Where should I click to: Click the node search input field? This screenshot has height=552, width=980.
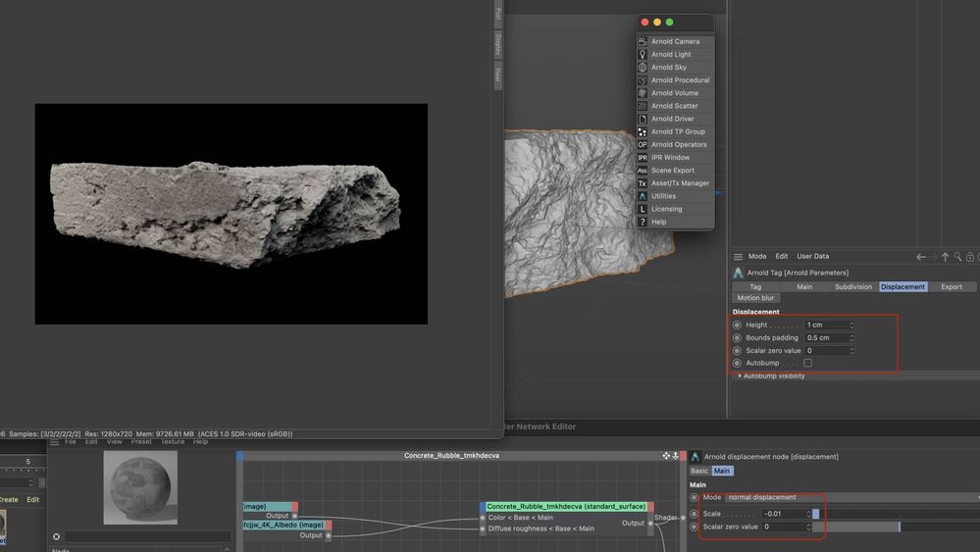147,536
